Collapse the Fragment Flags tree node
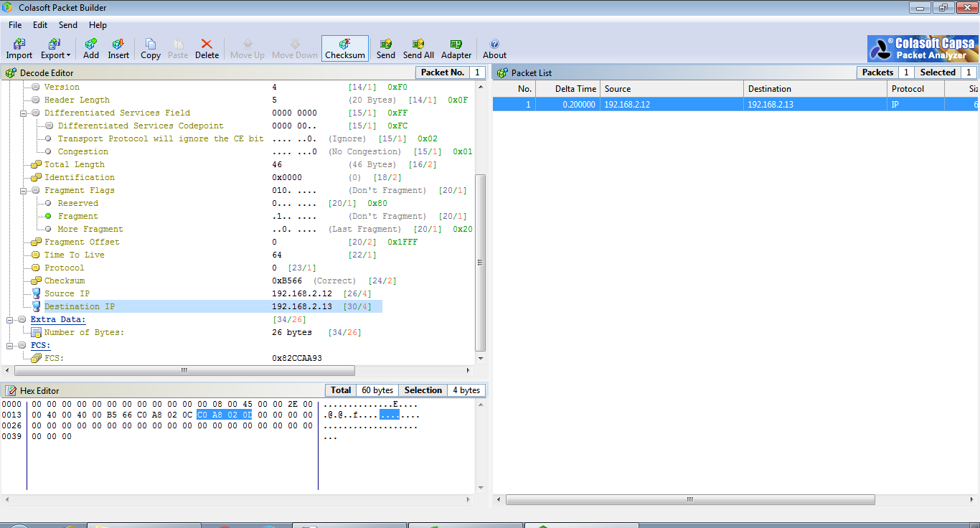Viewport: 980px width, 528px height. 24,190
